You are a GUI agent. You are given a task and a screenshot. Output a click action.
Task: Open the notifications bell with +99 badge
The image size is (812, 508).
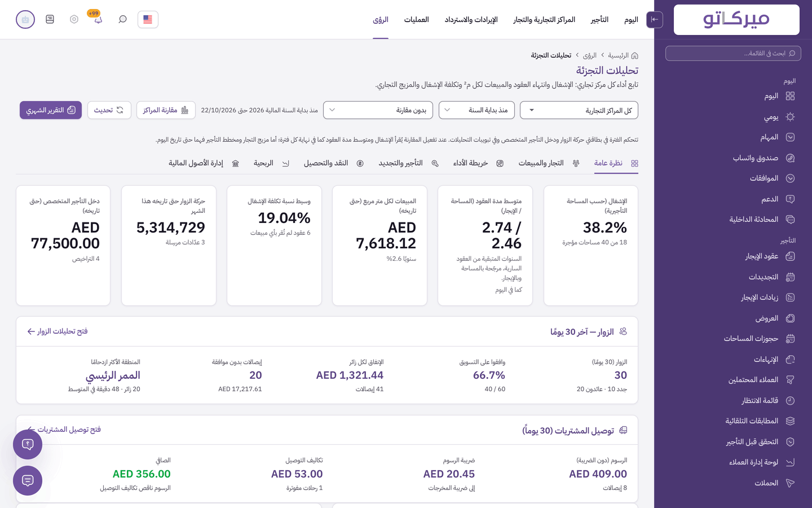click(98, 19)
